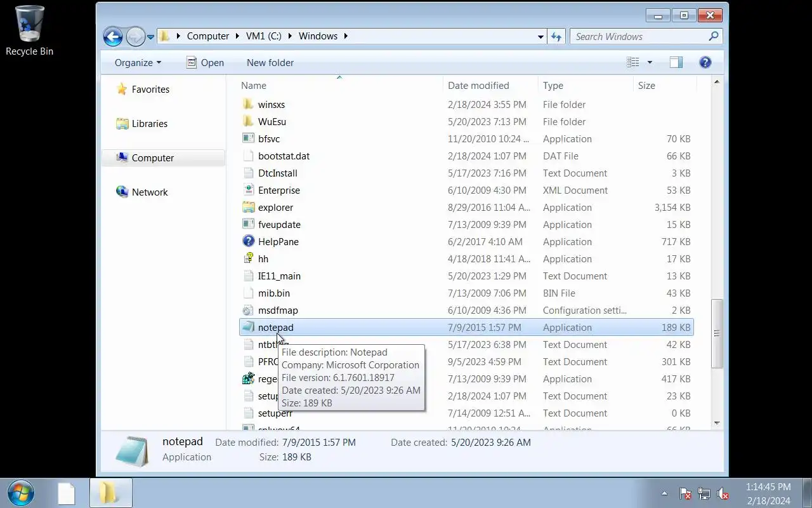
Task: Select the HelpPane question mark icon
Action: pos(248,241)
